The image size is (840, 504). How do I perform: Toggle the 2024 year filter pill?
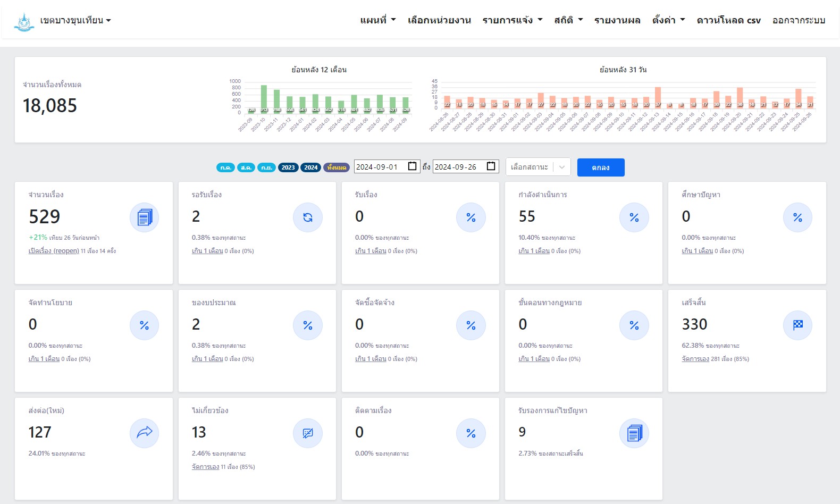[x=310, y=167]
